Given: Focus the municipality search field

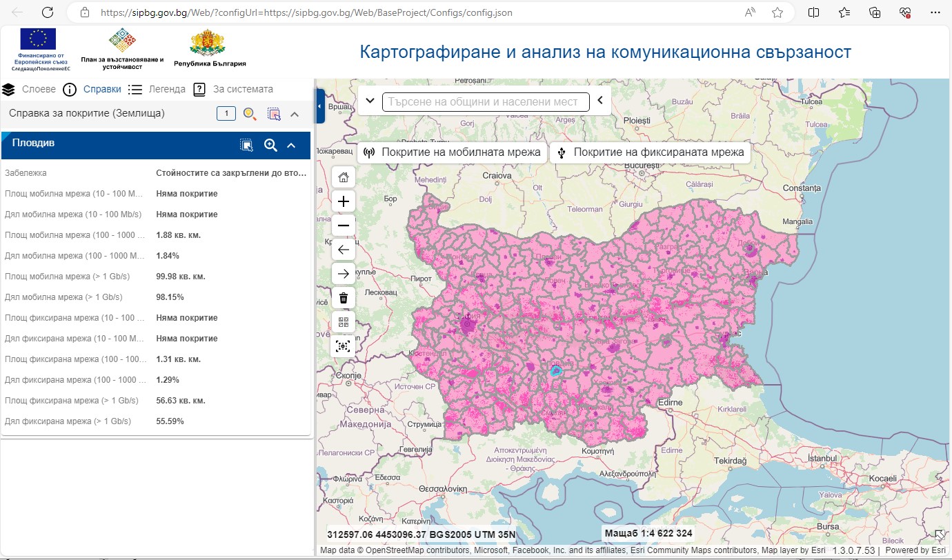Looking at the screenshot, I should pyautogui.click(x=486, y=101).
